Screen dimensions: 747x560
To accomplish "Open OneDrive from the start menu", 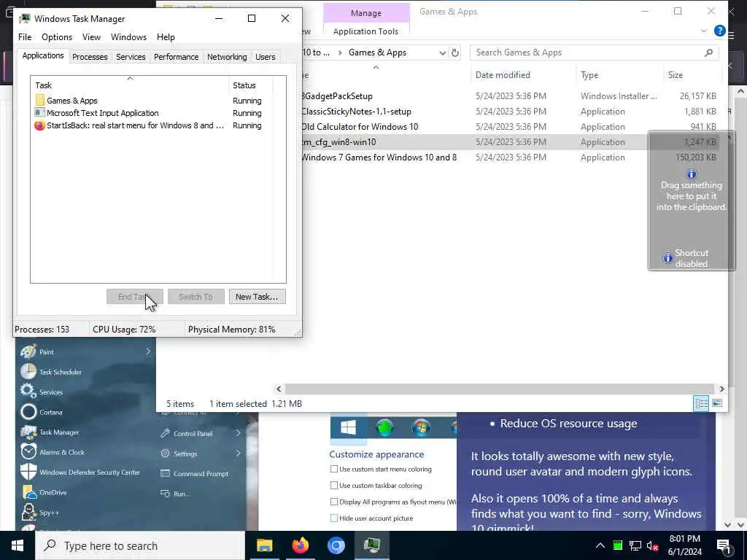I will (53, 492).
